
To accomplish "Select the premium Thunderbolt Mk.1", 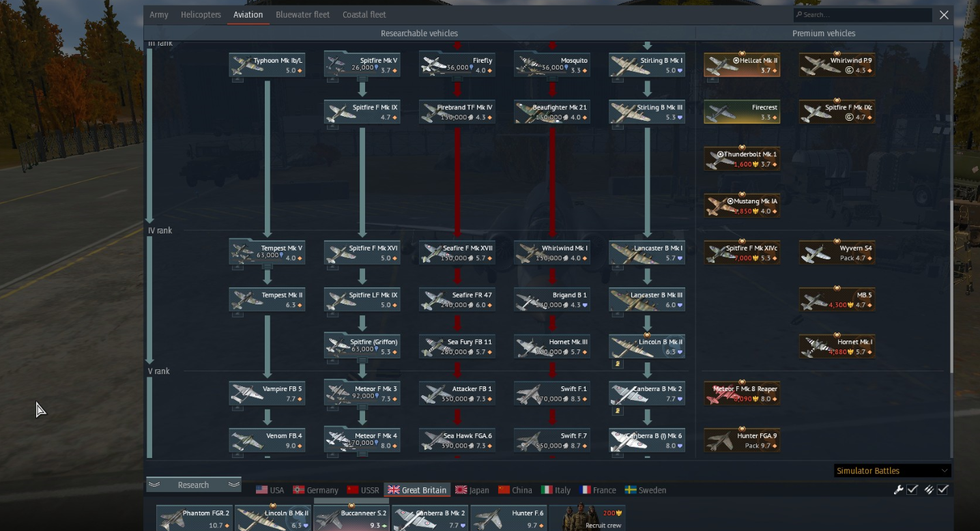I will (x=742, y=159).
